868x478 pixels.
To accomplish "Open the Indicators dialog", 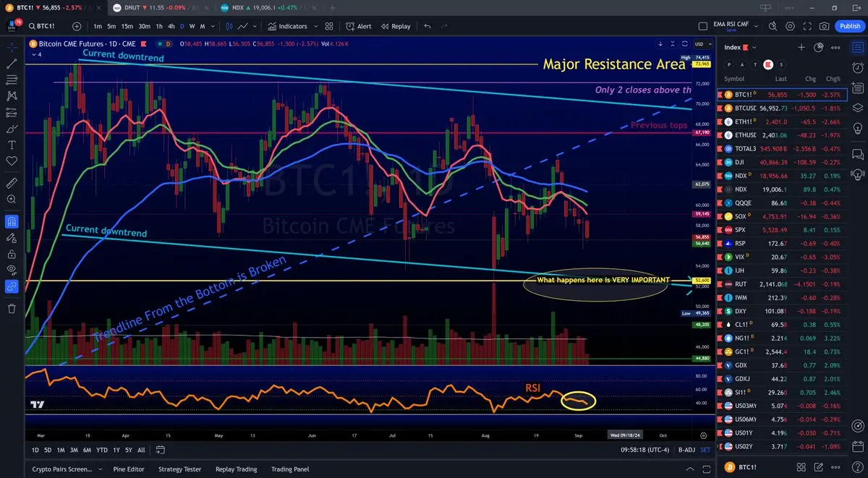I will [287, 26].
